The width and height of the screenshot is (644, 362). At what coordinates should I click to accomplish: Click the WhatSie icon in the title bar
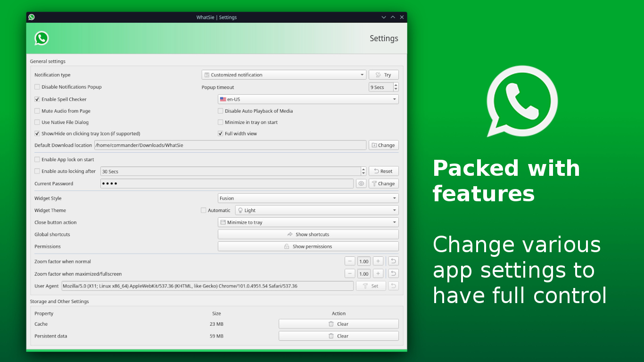pos(32,17)
